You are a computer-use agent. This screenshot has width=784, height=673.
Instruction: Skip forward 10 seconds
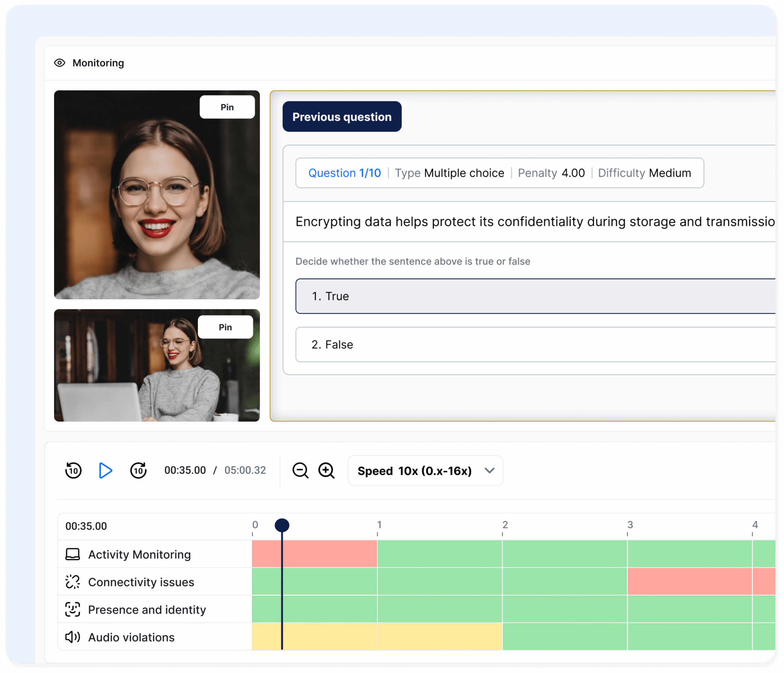pyautogui.click(x=138, y=471)
